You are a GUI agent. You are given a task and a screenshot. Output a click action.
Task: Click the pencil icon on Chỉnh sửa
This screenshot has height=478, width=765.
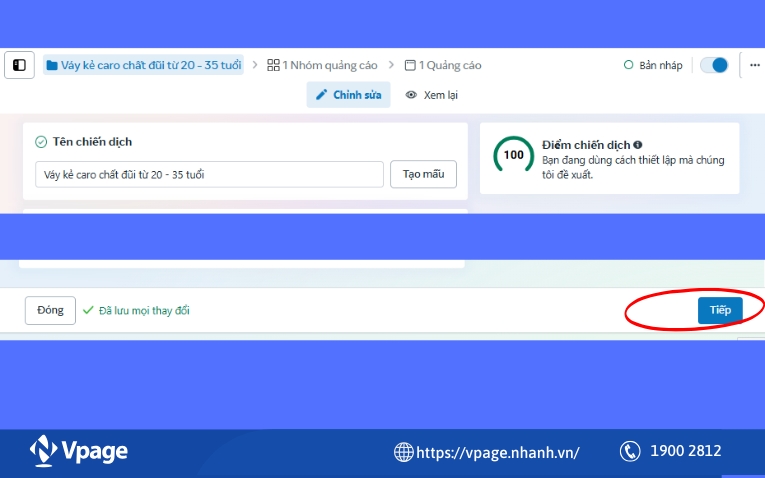click(322, 95)
